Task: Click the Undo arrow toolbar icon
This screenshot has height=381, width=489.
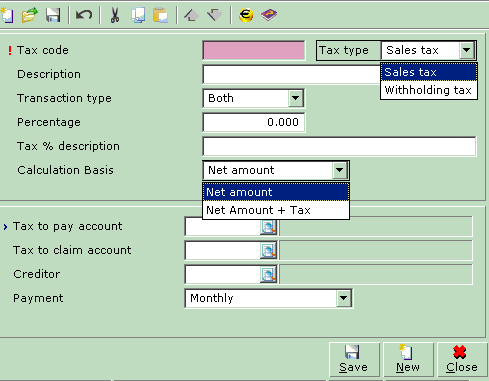Action: (84, 15)
